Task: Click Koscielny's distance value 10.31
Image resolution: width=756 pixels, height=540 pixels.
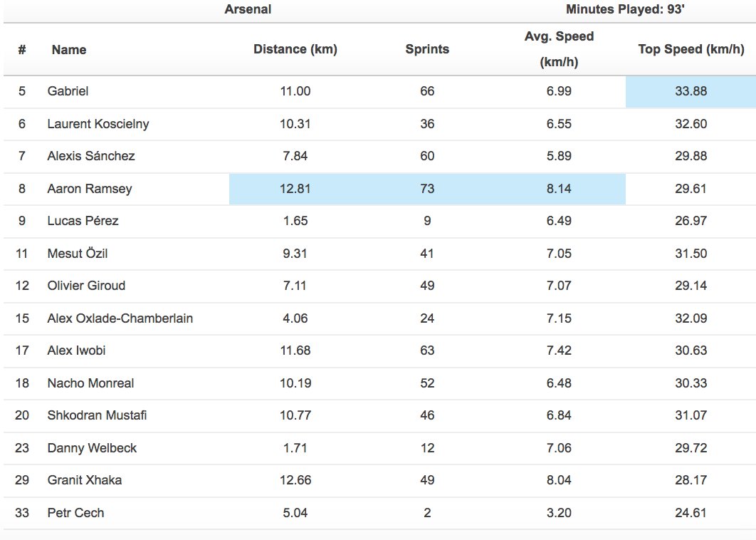Action: (295, 124)
